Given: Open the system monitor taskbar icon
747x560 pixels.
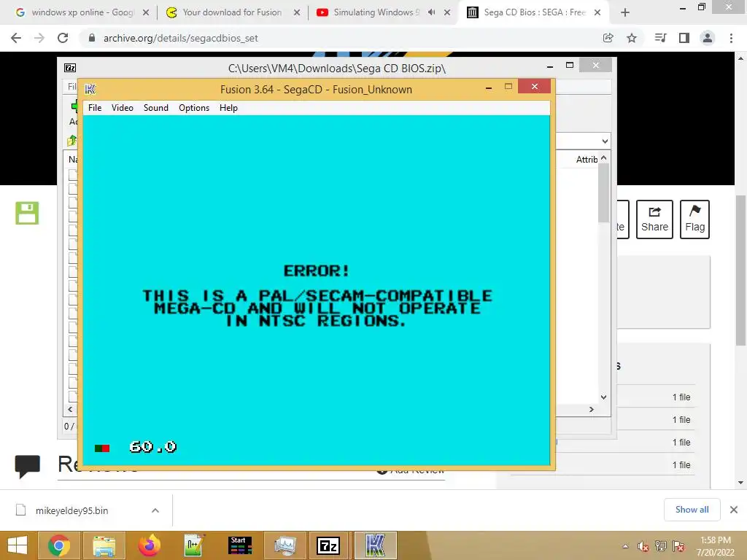Looking at the screenshot, I should [x=285, y=545].
